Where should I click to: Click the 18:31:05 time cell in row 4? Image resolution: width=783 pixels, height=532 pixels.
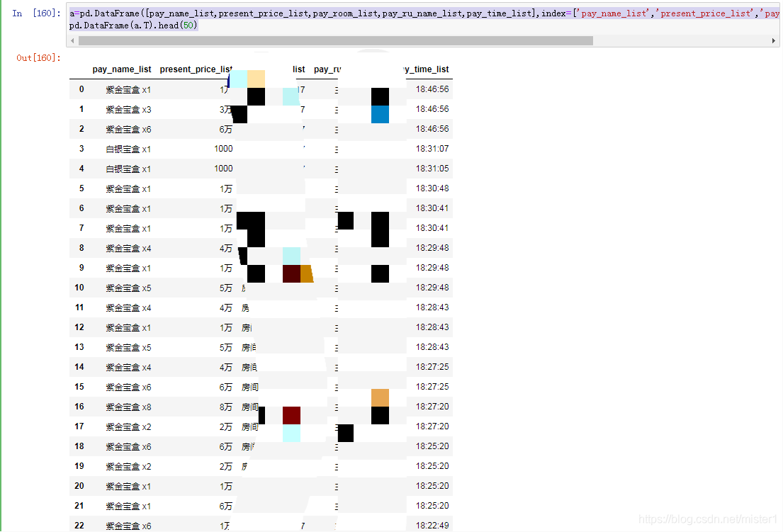coord(432,169)
